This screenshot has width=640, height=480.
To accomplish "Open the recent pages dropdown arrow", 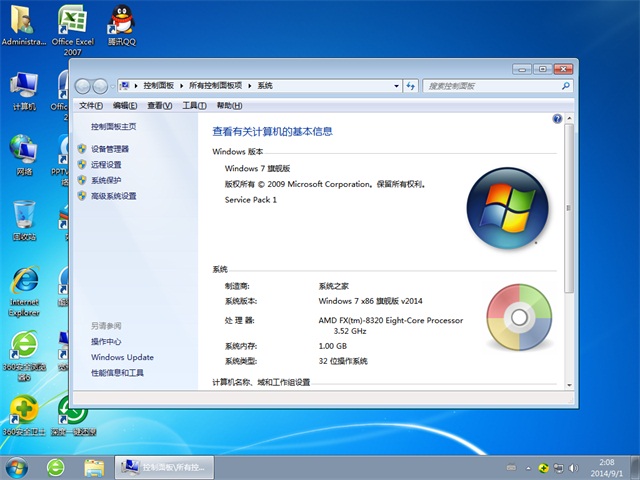I will pos(113,87).
